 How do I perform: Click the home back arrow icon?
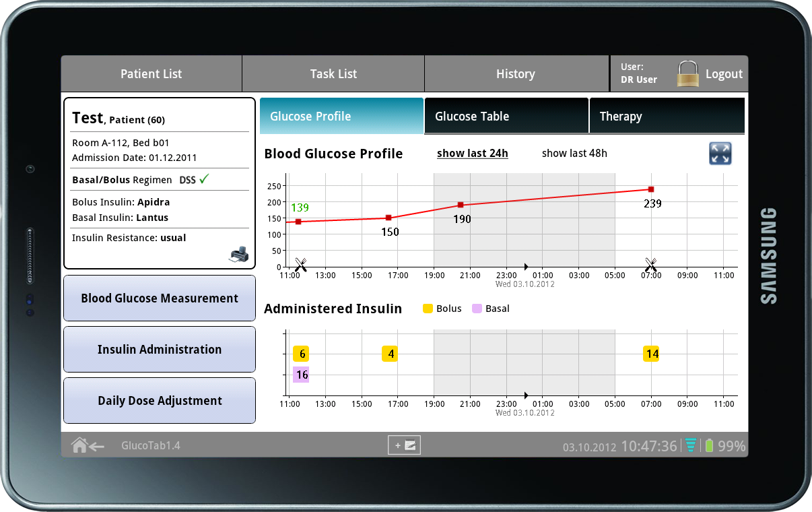[88, 445]
